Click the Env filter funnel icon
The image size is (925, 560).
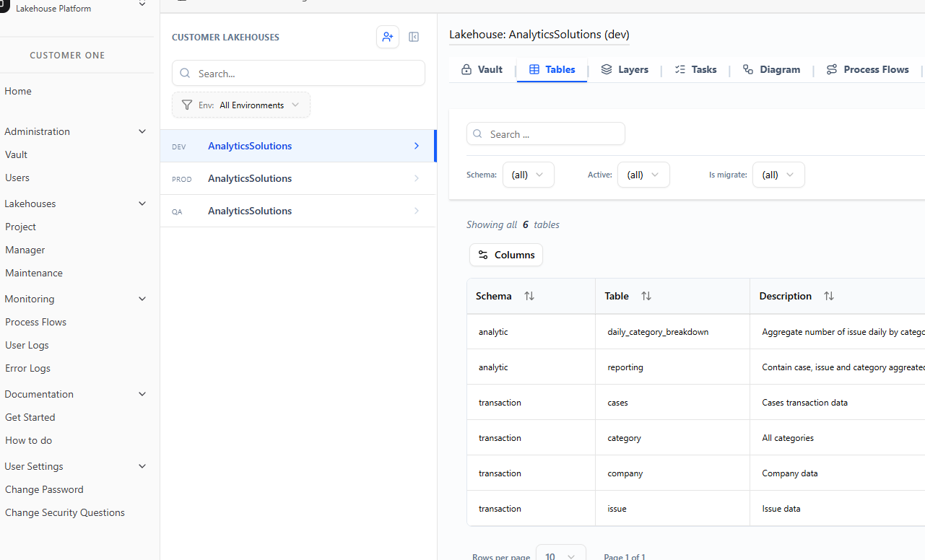point(186,105)
